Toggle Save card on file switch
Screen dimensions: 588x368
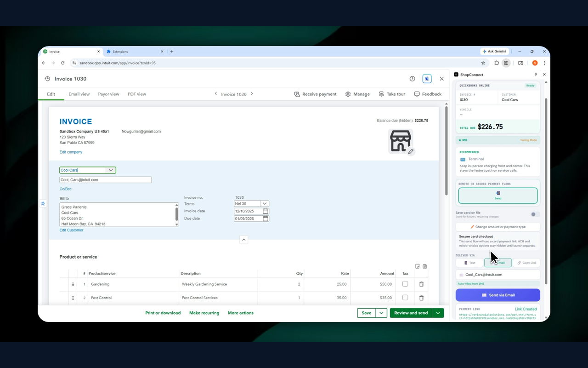click(x=535, y=214)
